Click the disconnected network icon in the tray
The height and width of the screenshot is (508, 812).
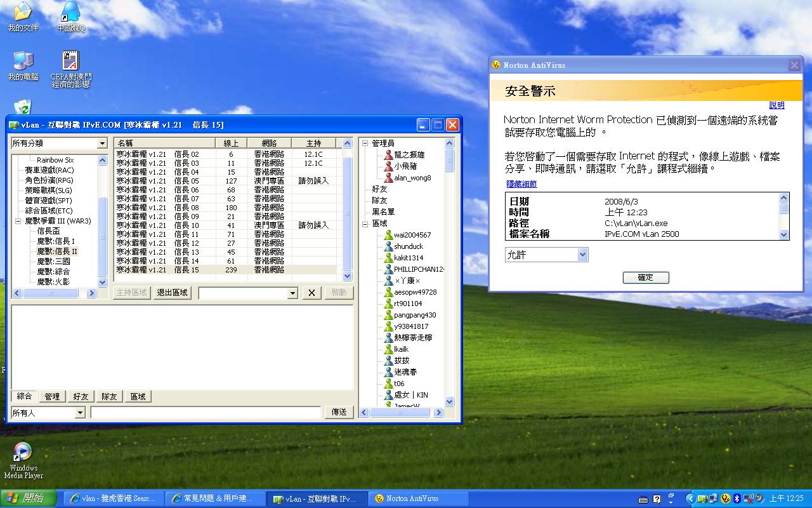click(x=747, y=498)
